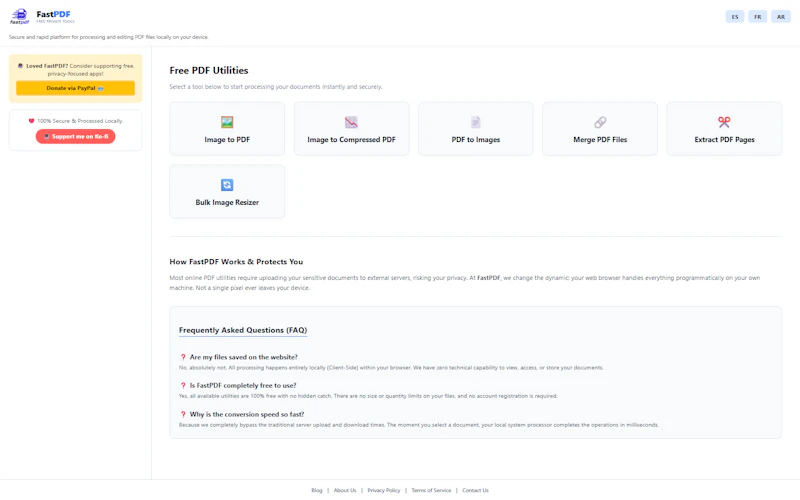Open Extract PDF Pages tool label
The height and width of the screenshot is (500, 800).
pos(724,139)
